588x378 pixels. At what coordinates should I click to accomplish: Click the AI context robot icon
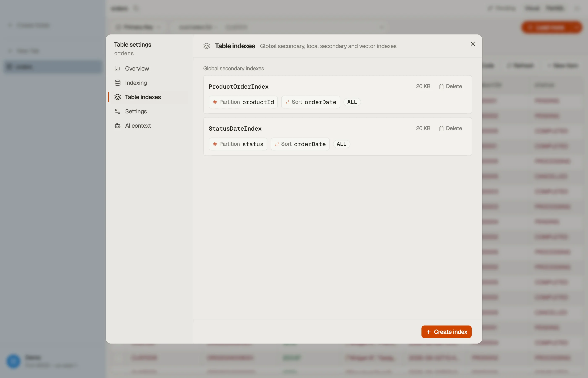(118, 125)
